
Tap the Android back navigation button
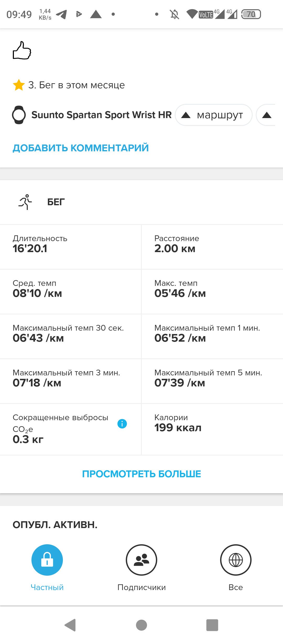point(70,625)
